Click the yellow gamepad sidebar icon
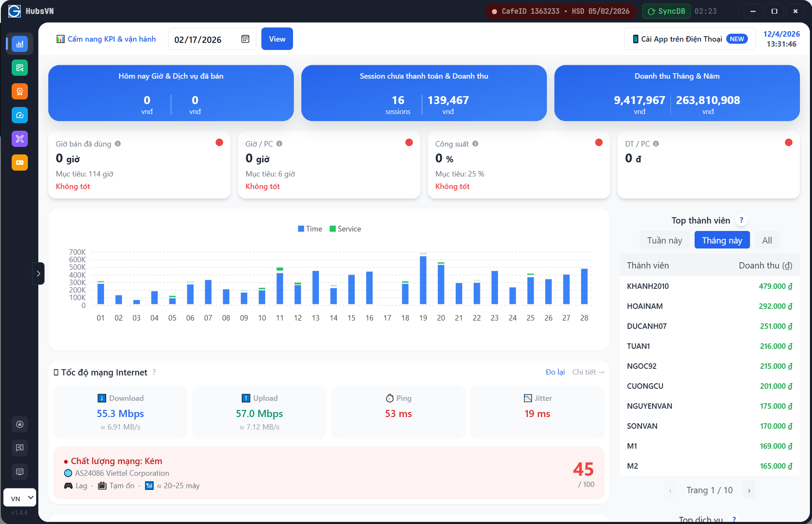Viewport: 812px width, 524px height. point(19,162)
